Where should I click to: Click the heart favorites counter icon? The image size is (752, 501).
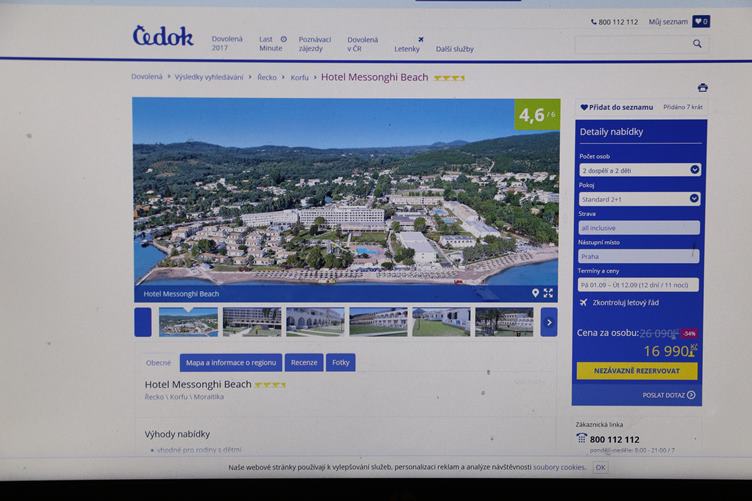pos(701,22)
